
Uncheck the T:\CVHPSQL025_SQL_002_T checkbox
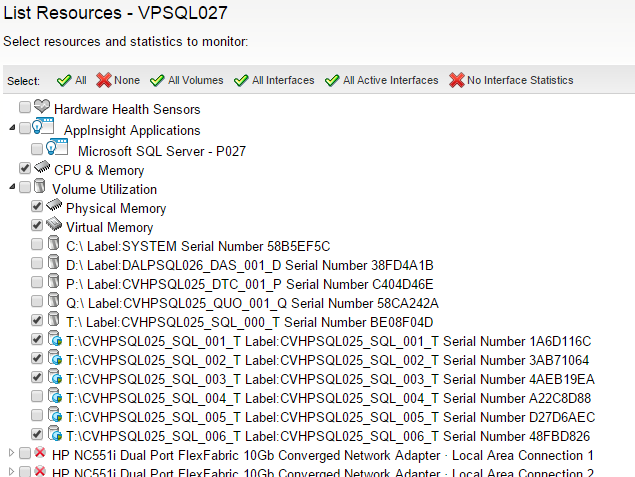coord(37,358)
